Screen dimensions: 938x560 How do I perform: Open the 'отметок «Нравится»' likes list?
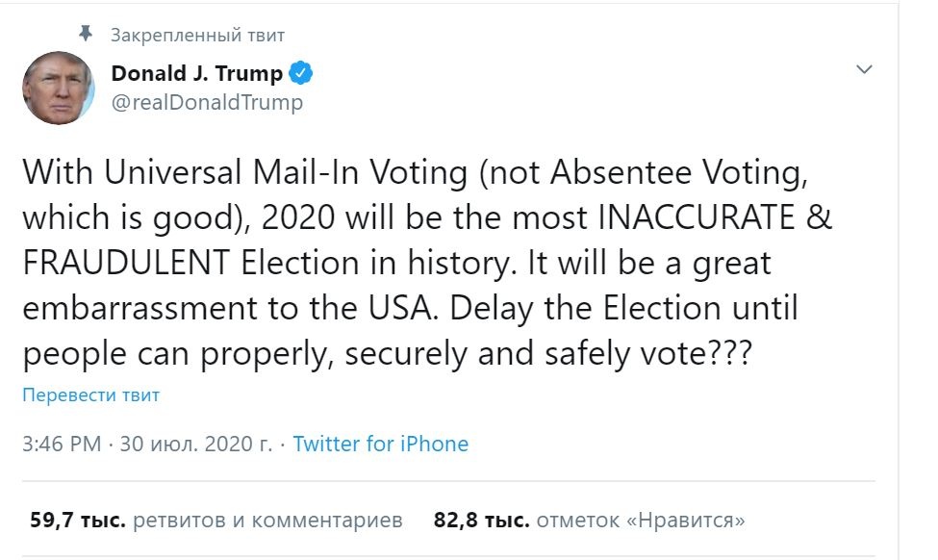coord(641,521)
